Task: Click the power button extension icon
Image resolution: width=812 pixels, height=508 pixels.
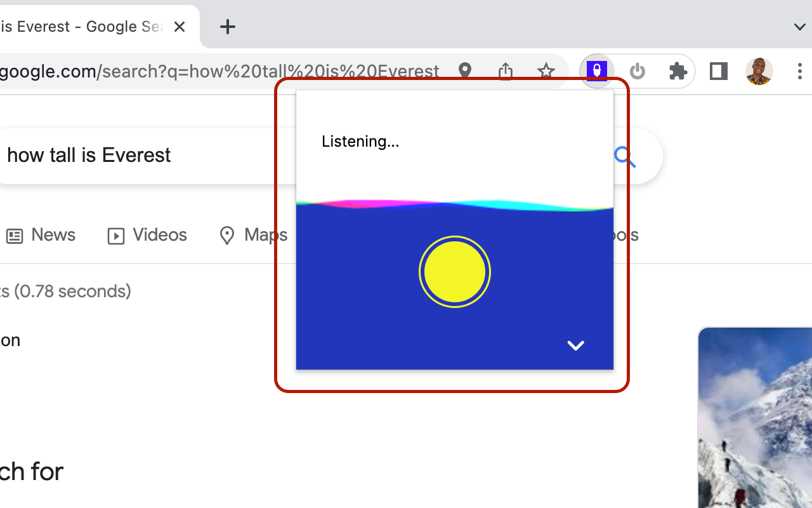Action: point(638,71)
